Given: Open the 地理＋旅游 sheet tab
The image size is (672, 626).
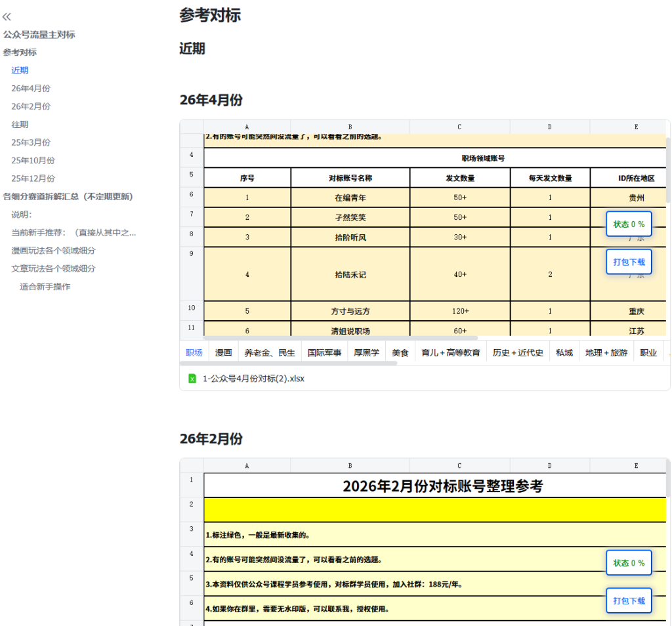Looking at the screenshot, I should pyautogui.click(x=606, y=352).
